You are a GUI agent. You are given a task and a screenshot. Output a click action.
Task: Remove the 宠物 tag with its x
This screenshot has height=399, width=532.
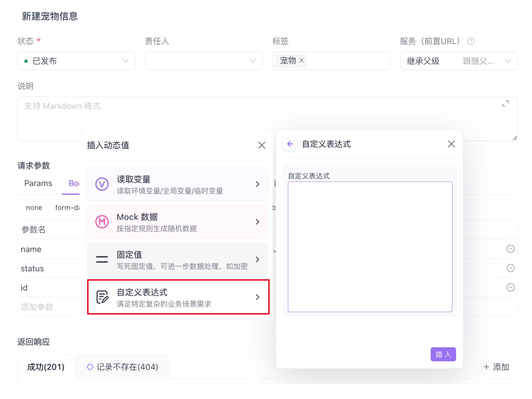301,60
